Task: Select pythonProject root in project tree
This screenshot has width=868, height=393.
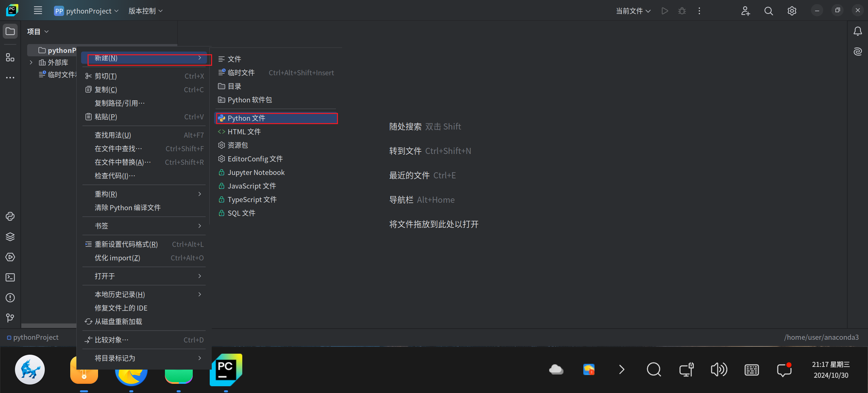Action: [x=57, y=50]
